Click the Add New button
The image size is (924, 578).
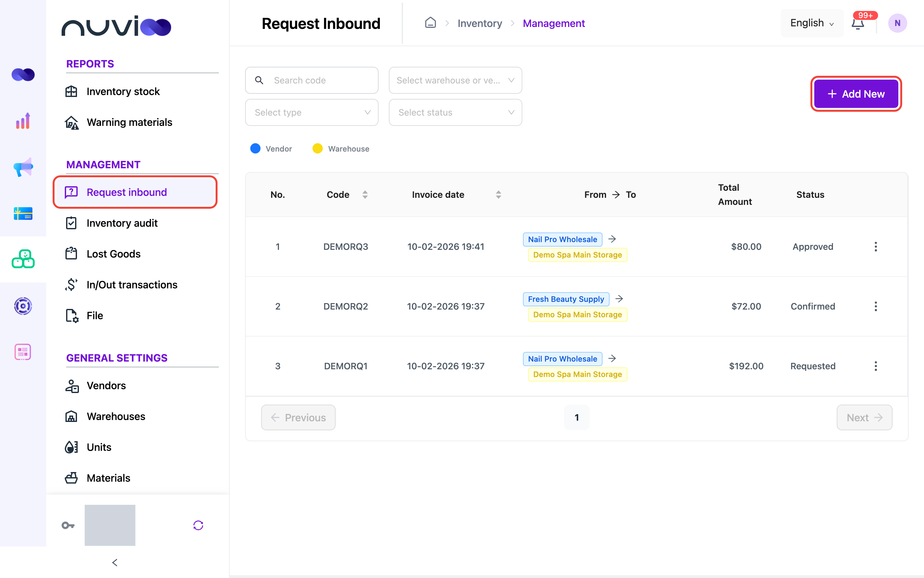[856, 94]
